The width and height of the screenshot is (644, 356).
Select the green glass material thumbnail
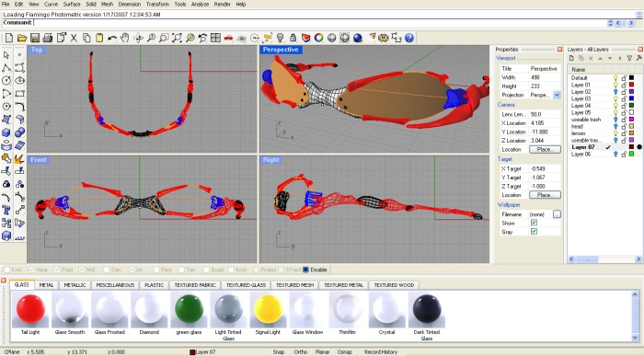click(189, 310)
